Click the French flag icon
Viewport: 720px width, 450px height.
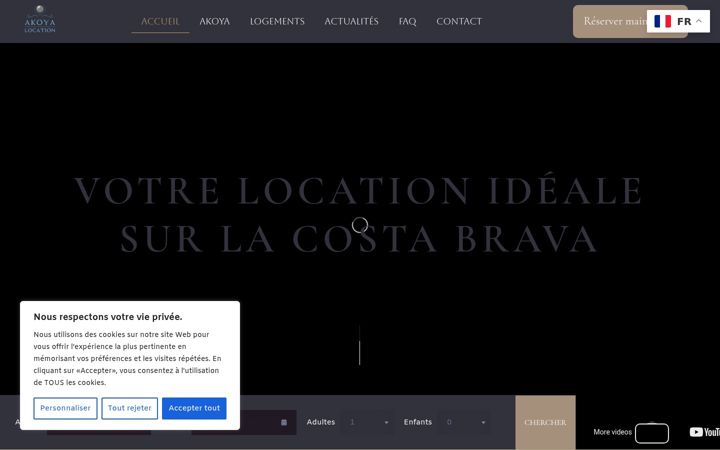(663, 22)
